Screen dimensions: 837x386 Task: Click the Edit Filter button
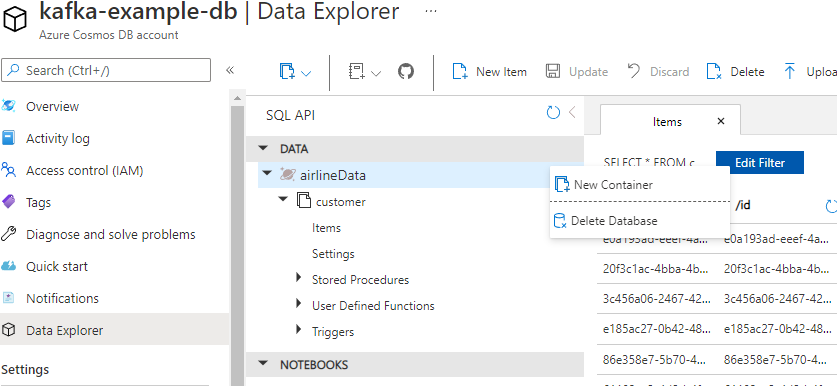[x=760, y=163]
